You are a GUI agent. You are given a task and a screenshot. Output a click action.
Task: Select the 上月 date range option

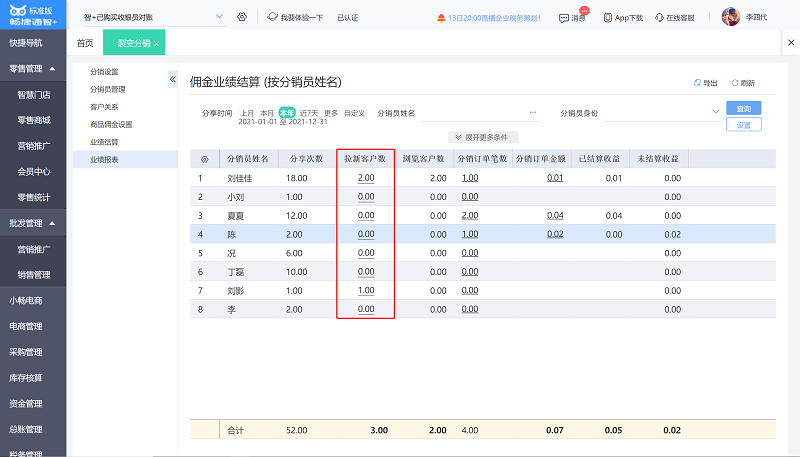(247, 113)
